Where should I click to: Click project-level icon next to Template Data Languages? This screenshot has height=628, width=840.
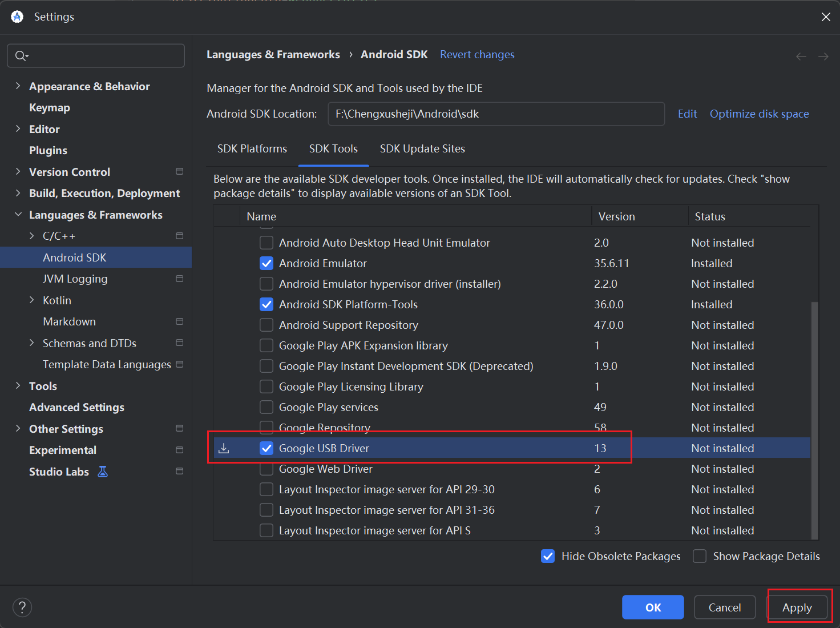(x=180, y=364)
